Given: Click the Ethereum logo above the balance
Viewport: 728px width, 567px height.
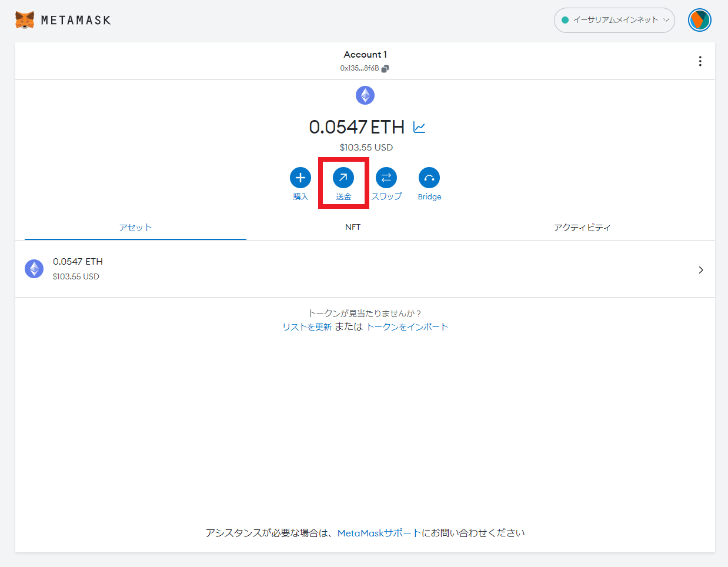Looking at the screenshot, I should click(365, 95).
